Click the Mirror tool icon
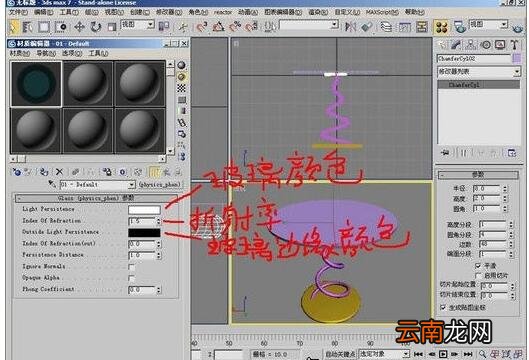Image resolution: width=529 pixels, height=360 pixels. [x=350, y=26]
